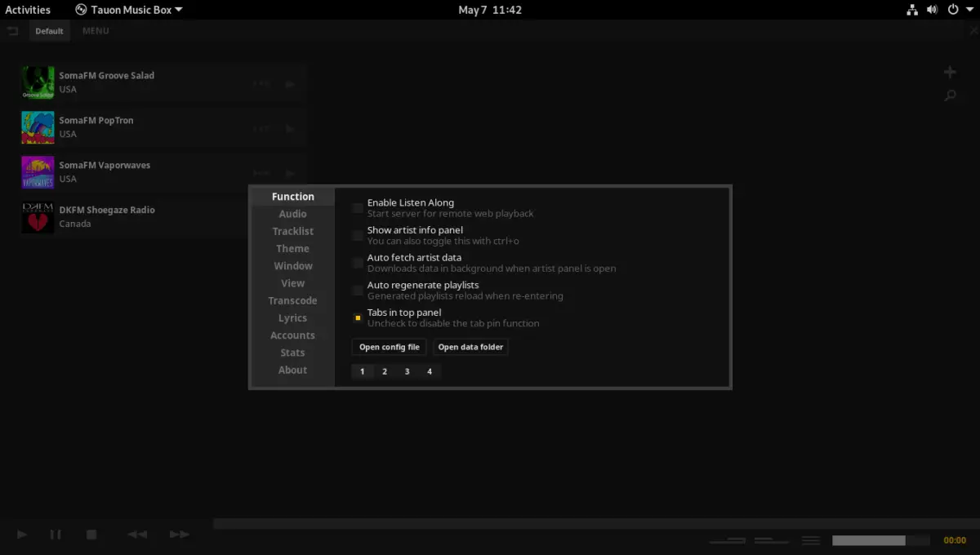Click the stop button in bottom bar
Screen dimensions: 980x555
[91, 535]
